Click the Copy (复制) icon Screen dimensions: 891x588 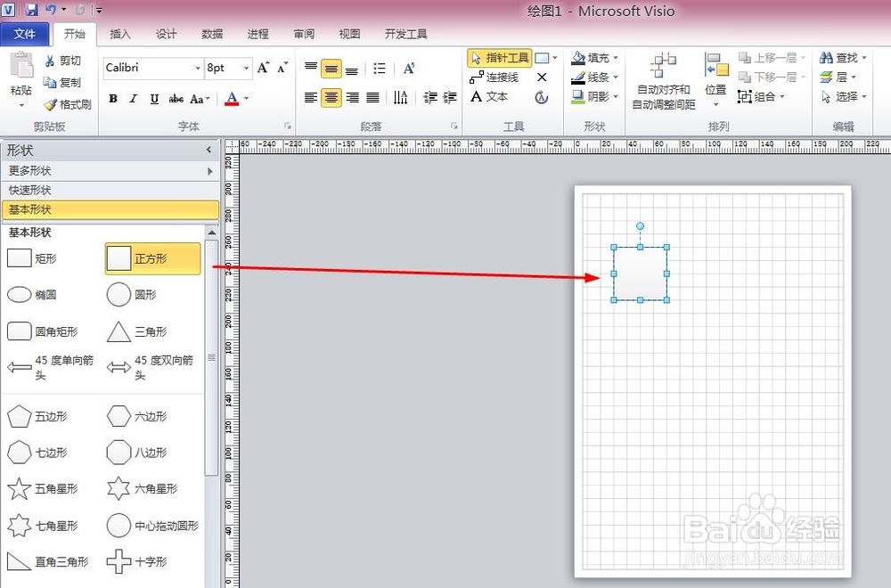50,83
